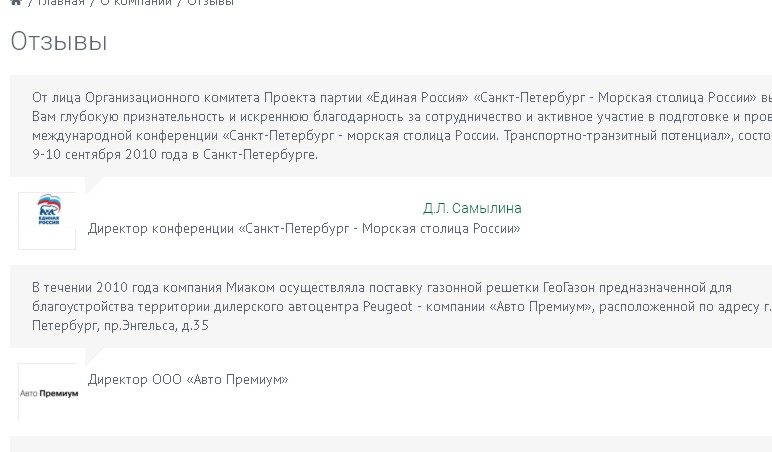This screenshot has height=452, width=772.
Task: Click the bubble pointer under the second review
Action: pyautogui.click(x=94, y=355)
